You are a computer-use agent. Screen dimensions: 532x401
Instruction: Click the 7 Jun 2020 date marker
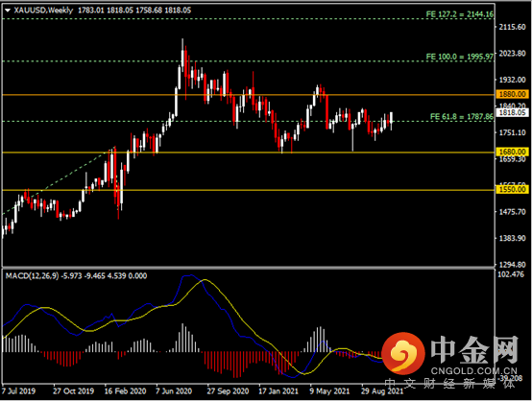point(174,391)
